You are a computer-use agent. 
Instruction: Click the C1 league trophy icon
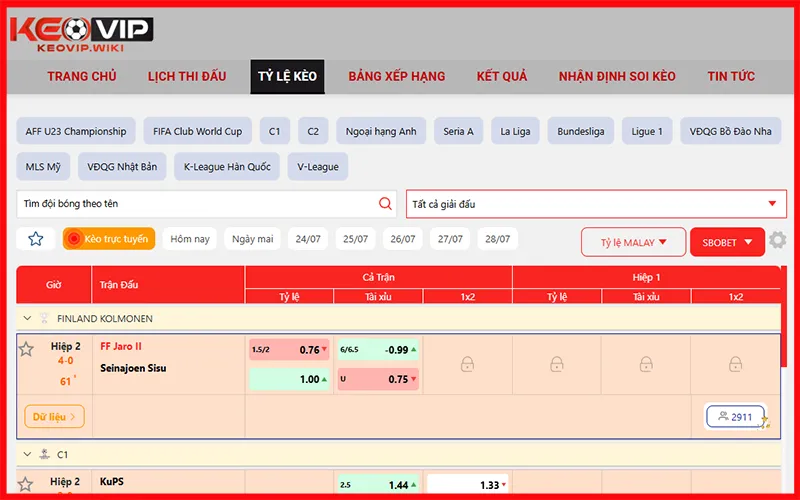click(x=44, y=454)
